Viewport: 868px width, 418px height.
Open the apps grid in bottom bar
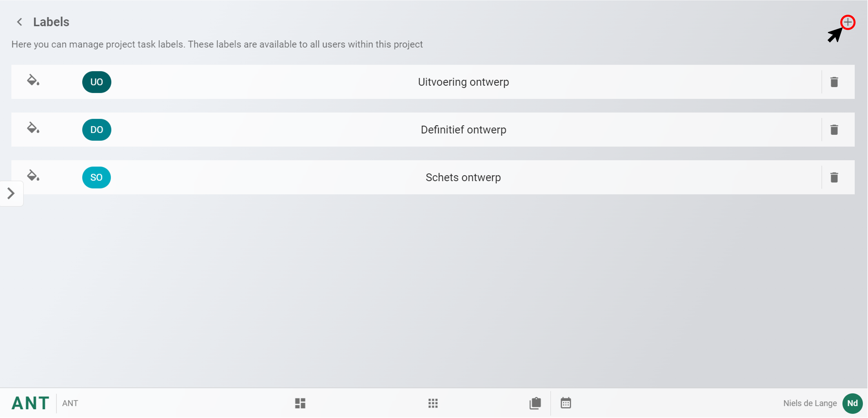click(433, 403)
